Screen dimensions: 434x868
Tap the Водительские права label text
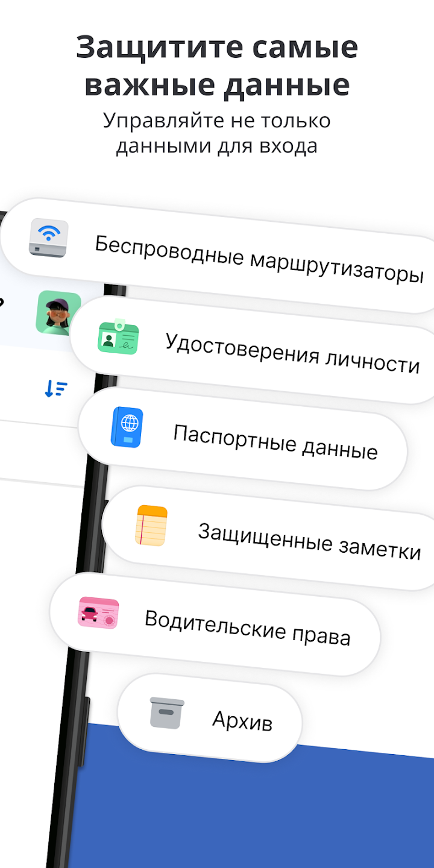[248, 627]
